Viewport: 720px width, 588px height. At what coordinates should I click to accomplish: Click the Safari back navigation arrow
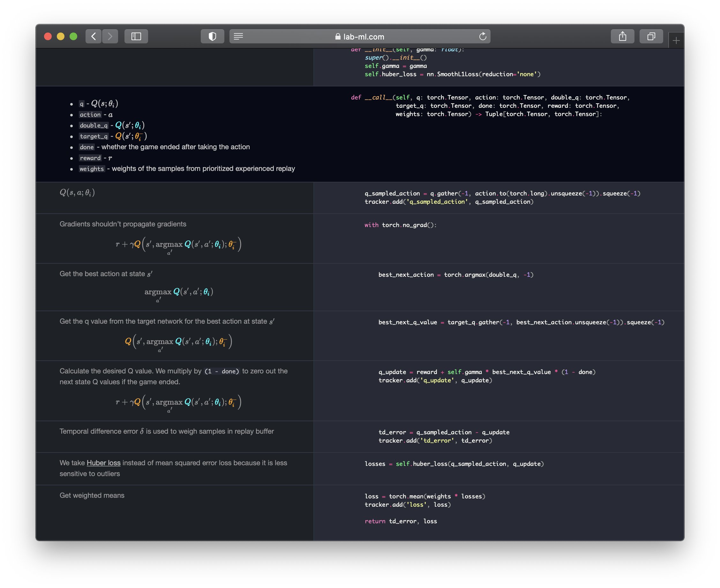(94, 36)
